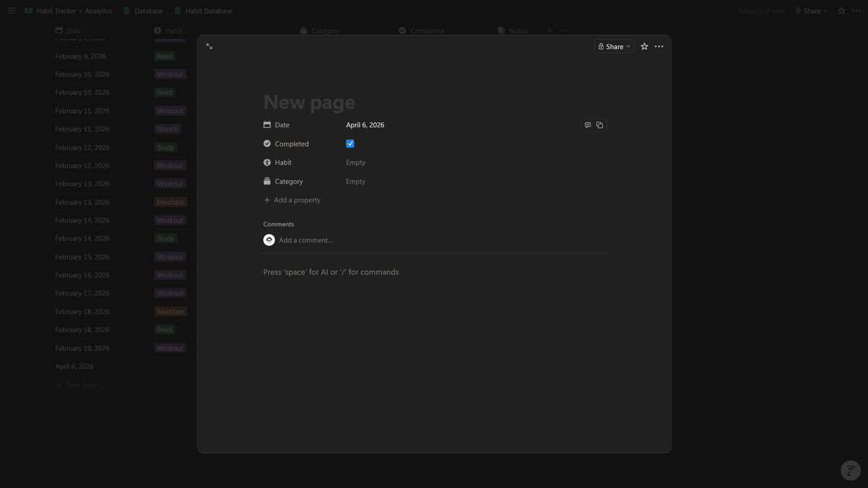Set the empty Category value
Viewport: 868px width, 488px height.
coord(356,181)
